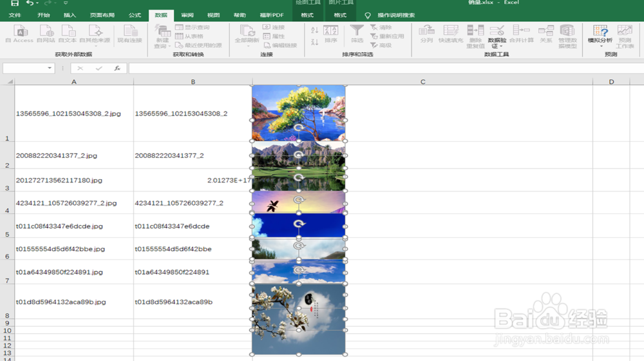
Task: Switch to the 页面布局 tab
Action: point(102,15)
